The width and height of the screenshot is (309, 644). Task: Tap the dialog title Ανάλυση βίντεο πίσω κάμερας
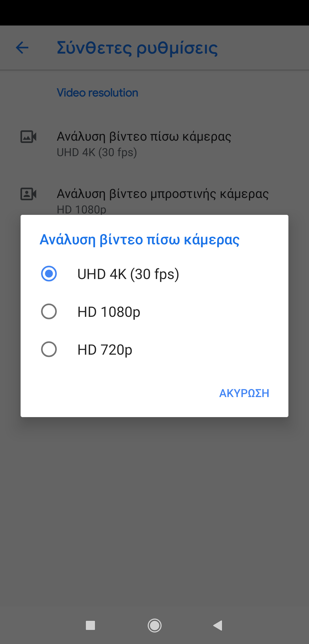point(140,240)
